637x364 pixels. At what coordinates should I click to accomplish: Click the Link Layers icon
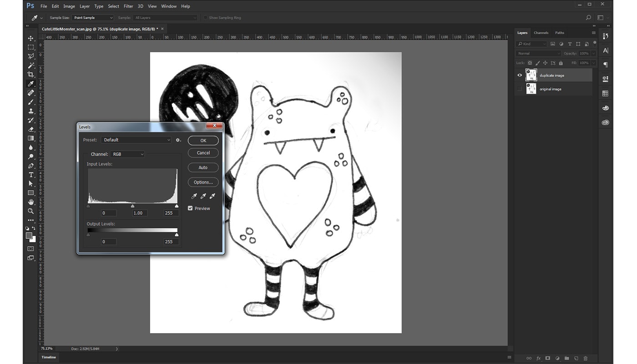click(528, 358)
